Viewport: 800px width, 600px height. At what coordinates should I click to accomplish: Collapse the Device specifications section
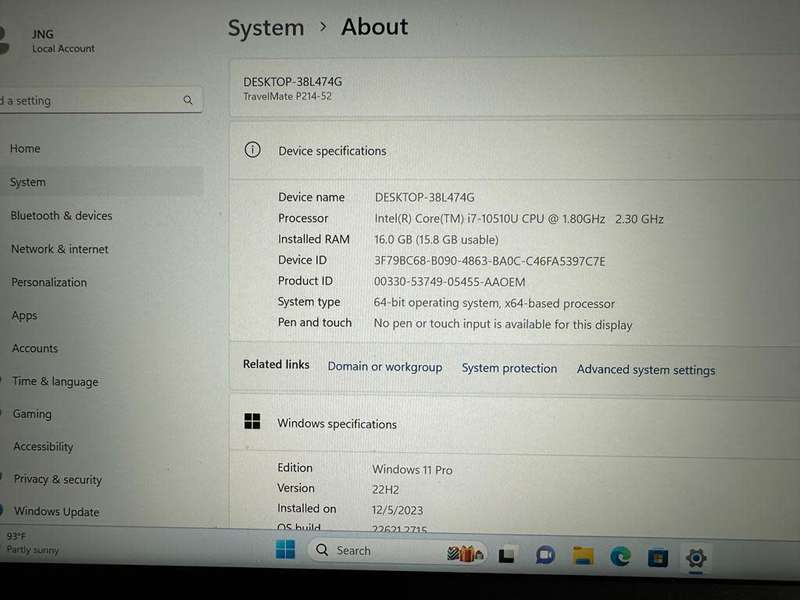pos(515,151)
